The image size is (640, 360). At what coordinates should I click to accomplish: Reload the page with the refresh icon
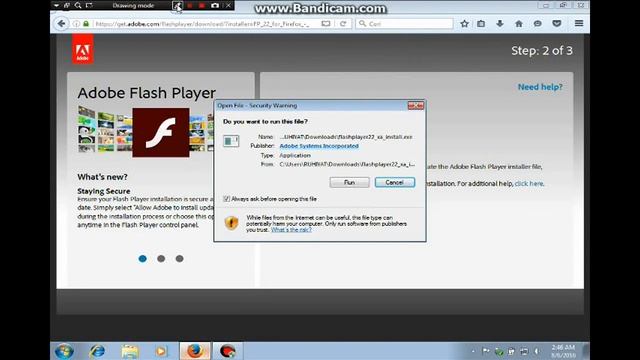point(343,24)
